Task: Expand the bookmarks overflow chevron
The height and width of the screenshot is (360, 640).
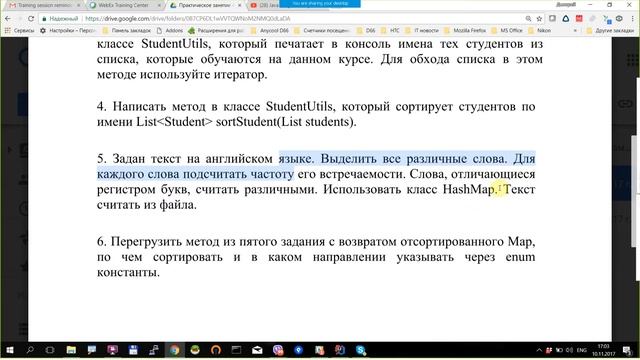Action: coord(576,31)
